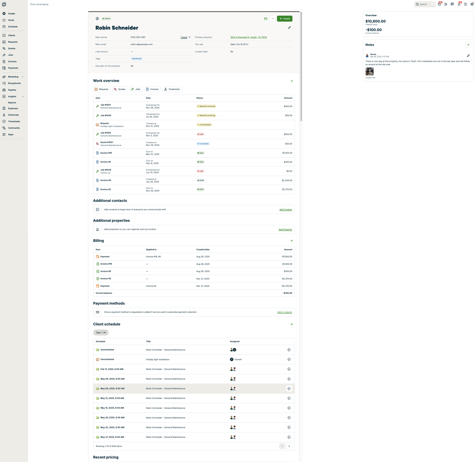This screenshot has height=462, width=476.
Task: Open Chemicals in the sidebar
Action: point(13,115)
